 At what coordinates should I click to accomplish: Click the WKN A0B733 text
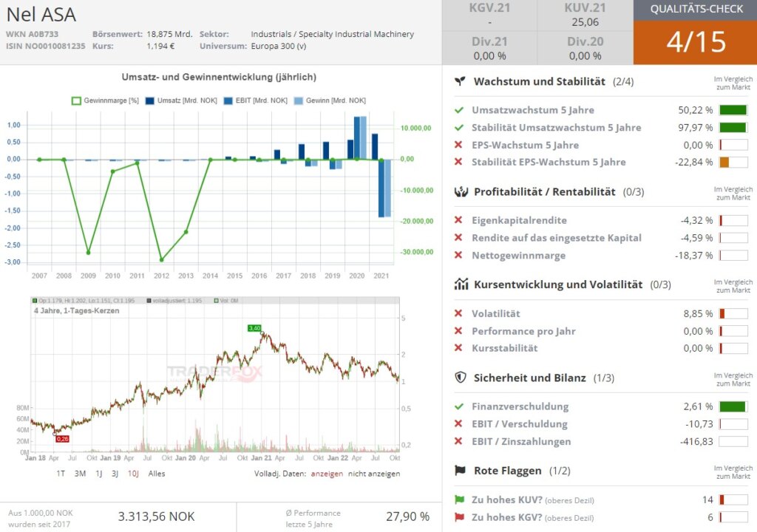coord(32,34)
